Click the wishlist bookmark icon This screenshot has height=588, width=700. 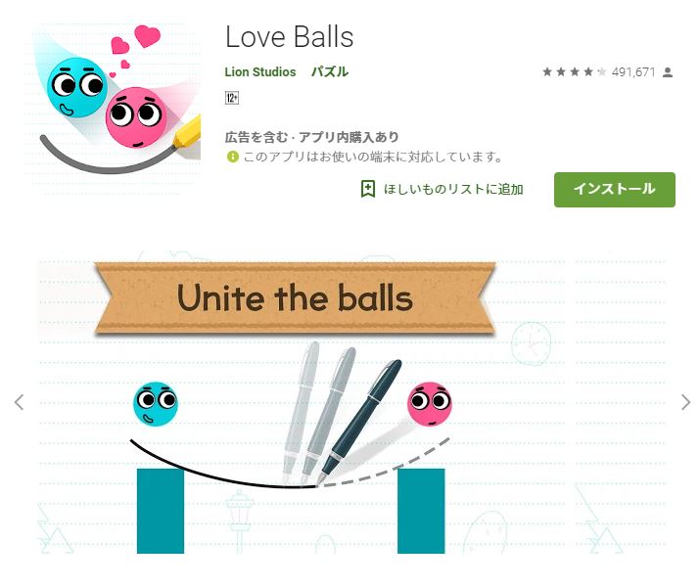368,189
